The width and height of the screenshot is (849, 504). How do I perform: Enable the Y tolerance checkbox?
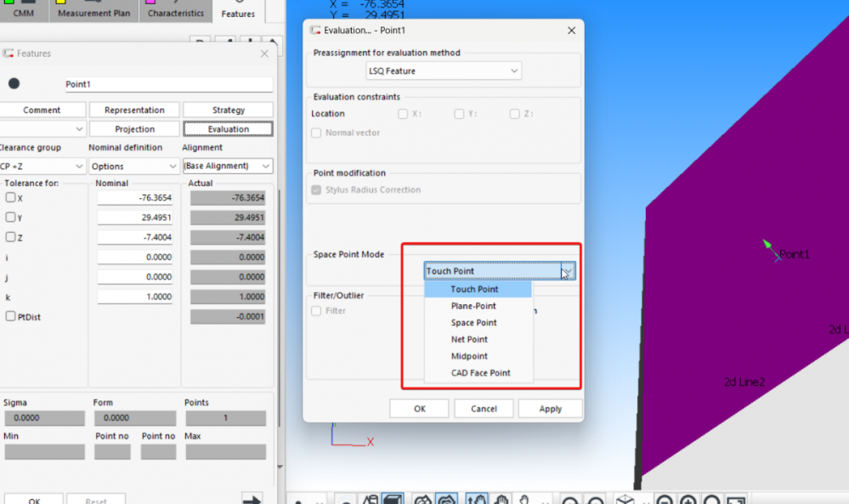click(x=10, y=218)
